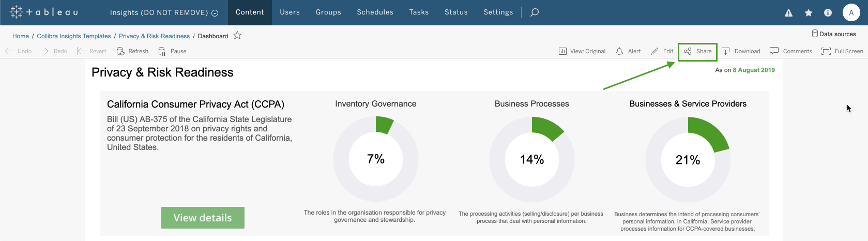Pause data updates

point(172,51)
